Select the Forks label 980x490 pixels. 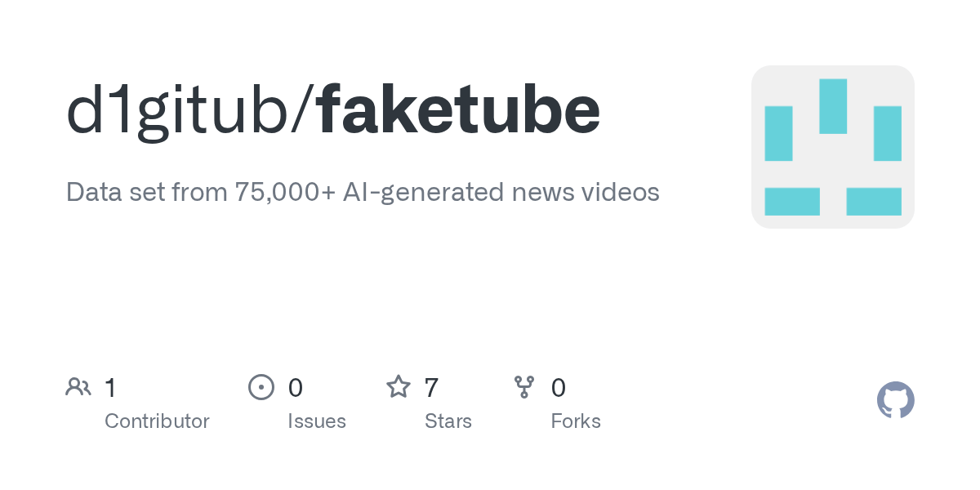575,421
